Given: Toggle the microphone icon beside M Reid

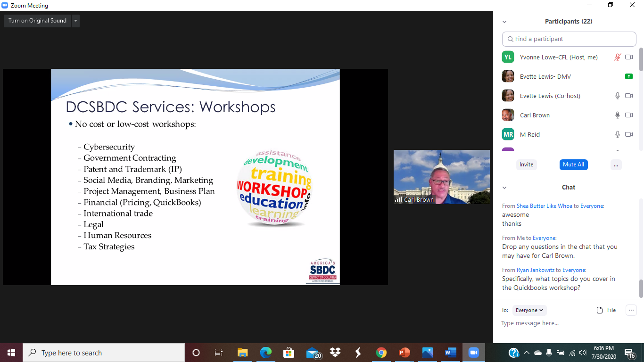Looking at the screenshot, I should pyautogui.click(x=617, y=134).
